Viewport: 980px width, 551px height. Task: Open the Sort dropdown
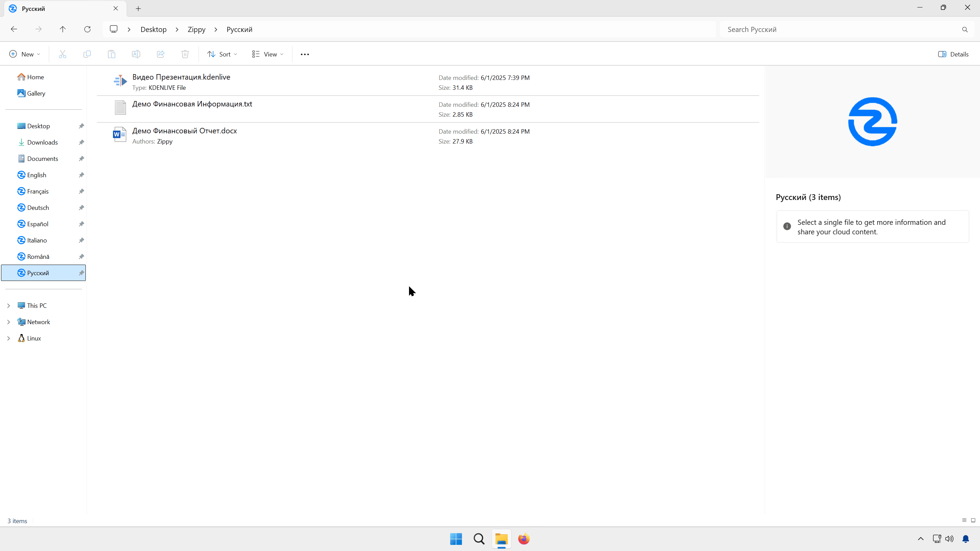pos(222,54)
